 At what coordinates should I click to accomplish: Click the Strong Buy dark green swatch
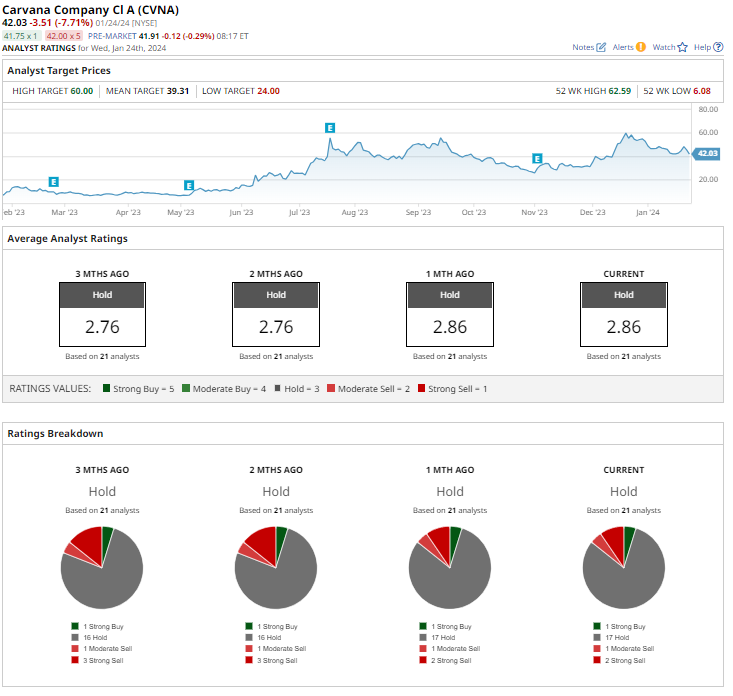click(x=107, y=388)
